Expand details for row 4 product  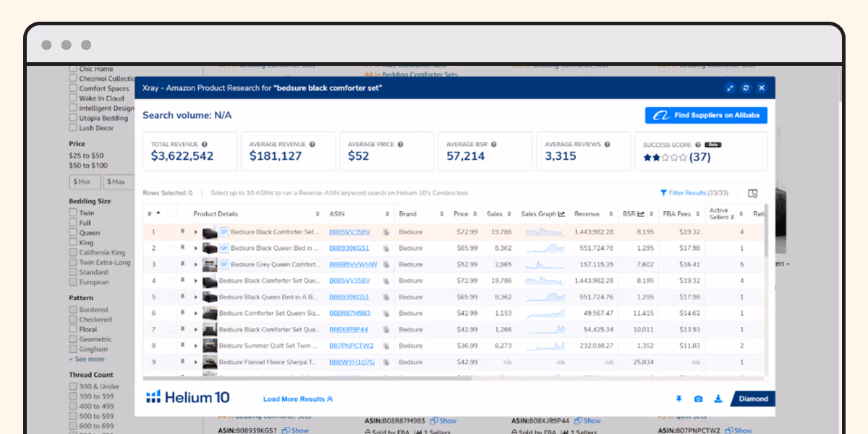[x=195, y=281]
